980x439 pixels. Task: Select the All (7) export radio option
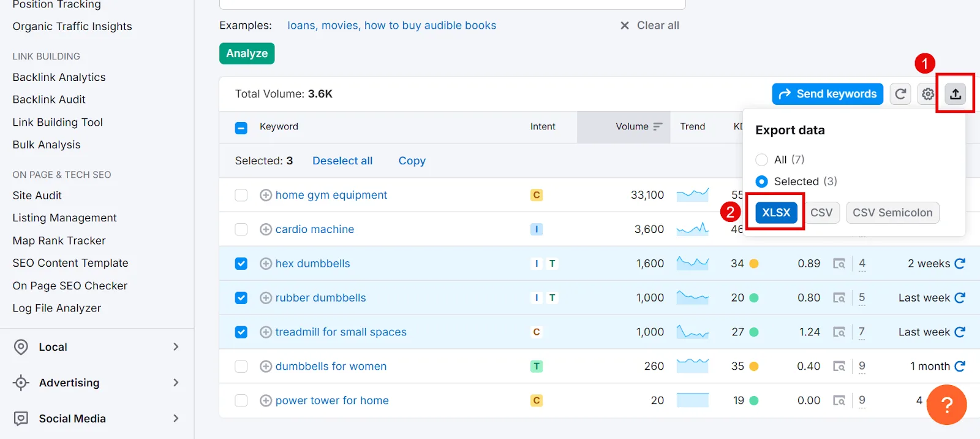[761, 159]
